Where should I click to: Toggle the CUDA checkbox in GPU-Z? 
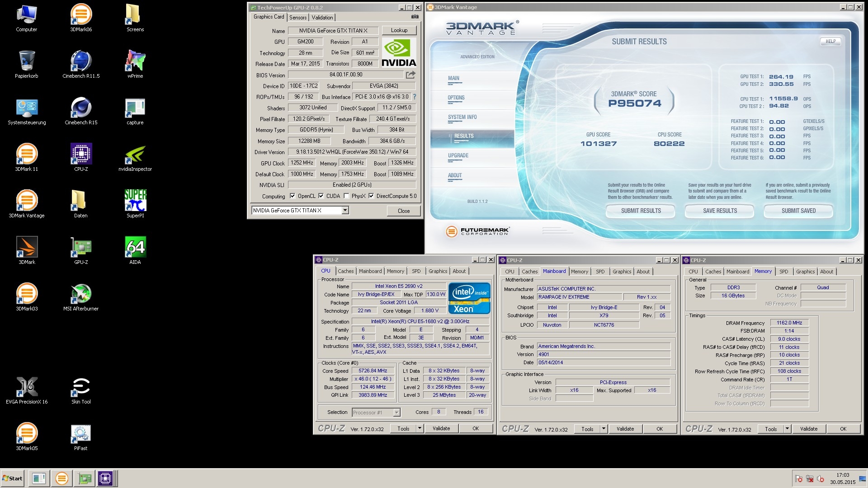point(321,196)
